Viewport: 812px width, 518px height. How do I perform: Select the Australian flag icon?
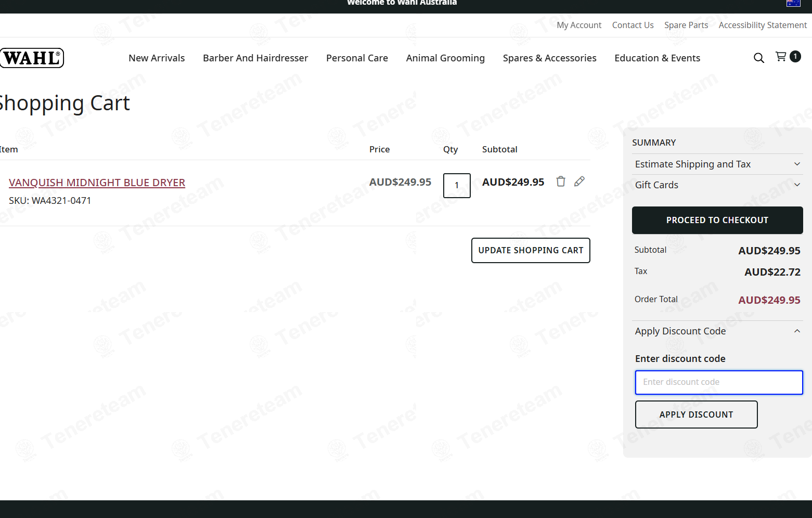coord(793,3)
